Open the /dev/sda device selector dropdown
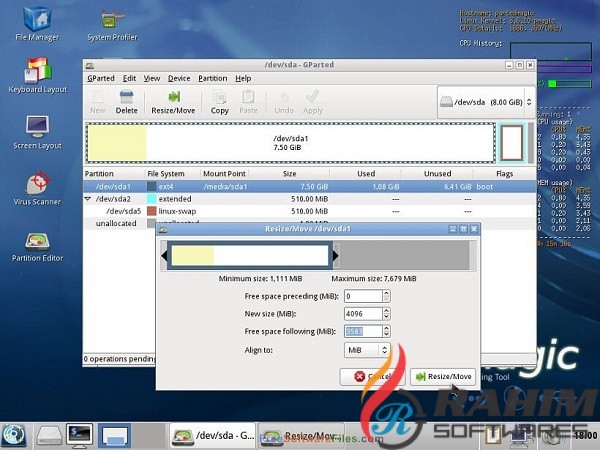This screenshot has height=450, width=600. click(x=486, y=102)
